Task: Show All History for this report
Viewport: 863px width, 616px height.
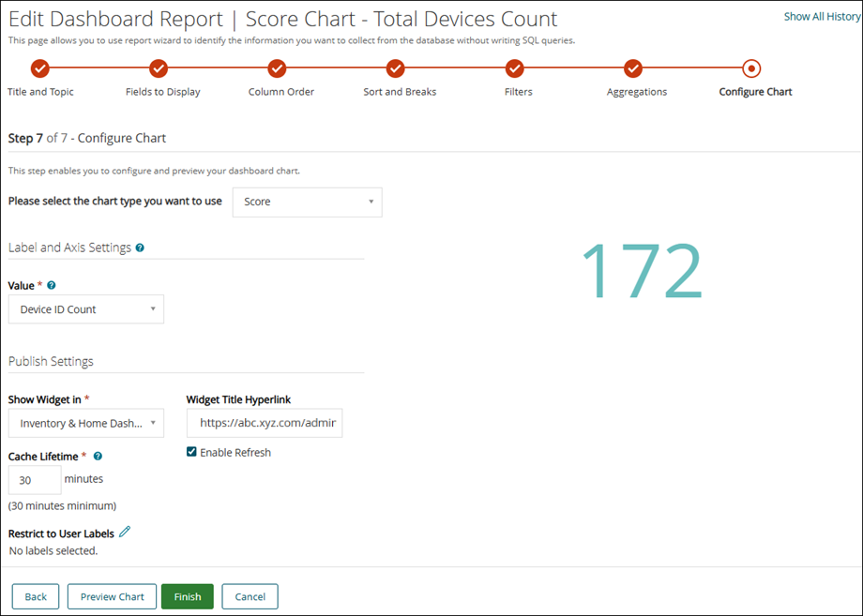Action: click(x=822, y=15)
